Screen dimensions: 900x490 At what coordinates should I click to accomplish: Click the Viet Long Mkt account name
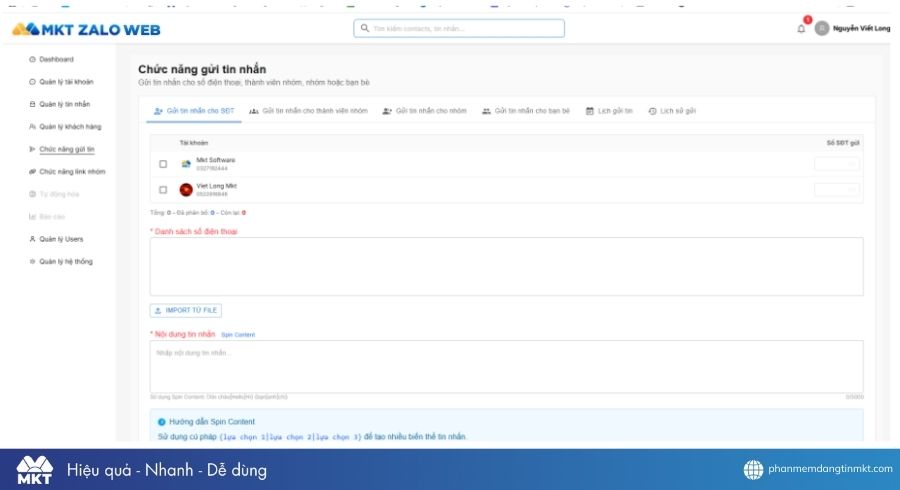pyautogui.click(x=216, y=186)
